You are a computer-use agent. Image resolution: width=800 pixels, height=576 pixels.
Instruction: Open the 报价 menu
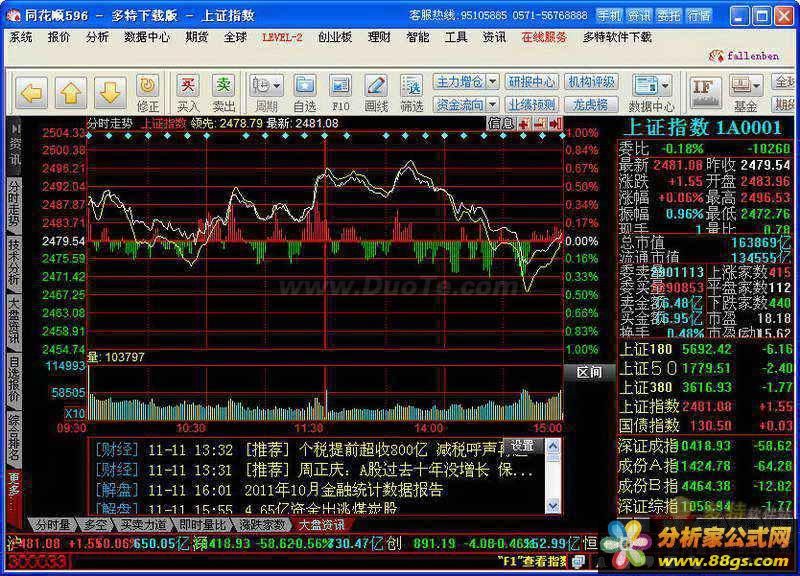point(59,37)
